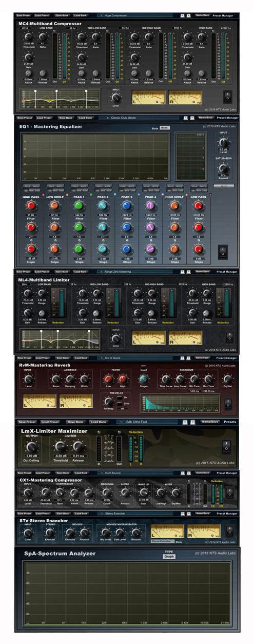The image size is (253, 644).
Task: Click the RvM AMBIENCE Room knob
Action: point(55,379)
